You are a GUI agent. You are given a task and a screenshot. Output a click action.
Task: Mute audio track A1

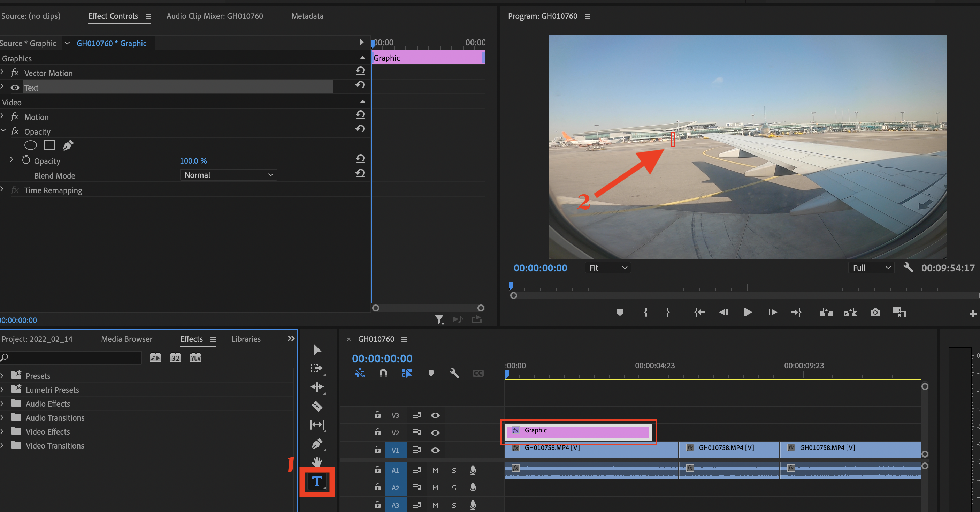[x=435, y=470]
